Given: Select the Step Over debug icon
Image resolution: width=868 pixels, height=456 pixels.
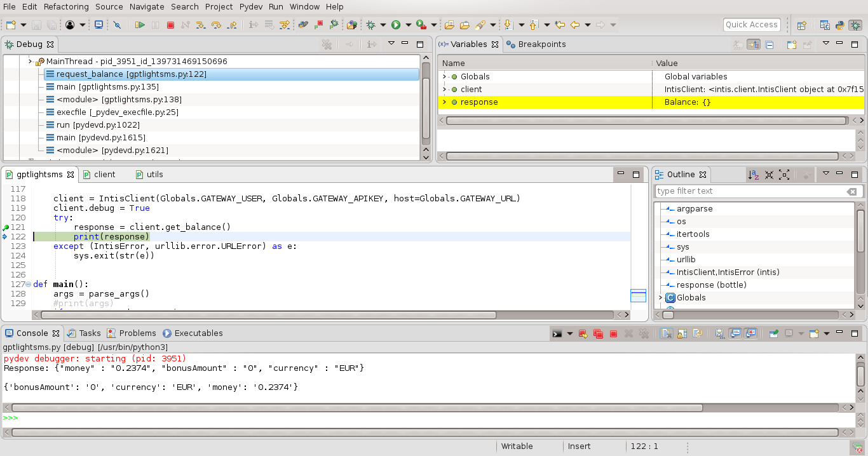Looking at the screenshot, I should coord(217,24).
